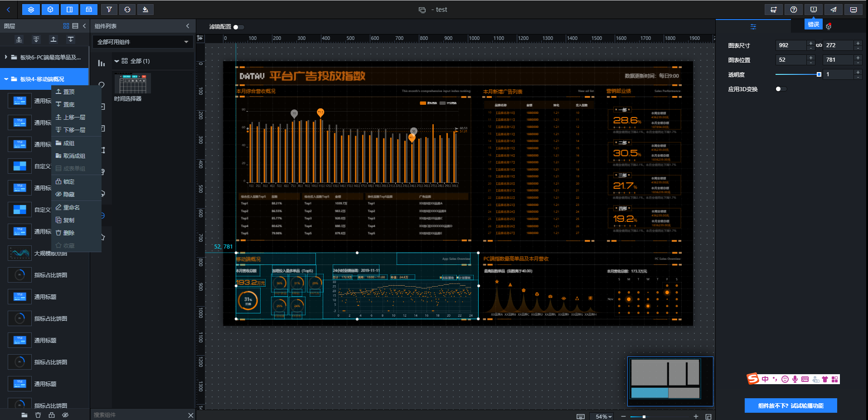Click the trash icon below layers
This screenshot has width=868, height=420.
pyautogui.click(x=38, y=415)
